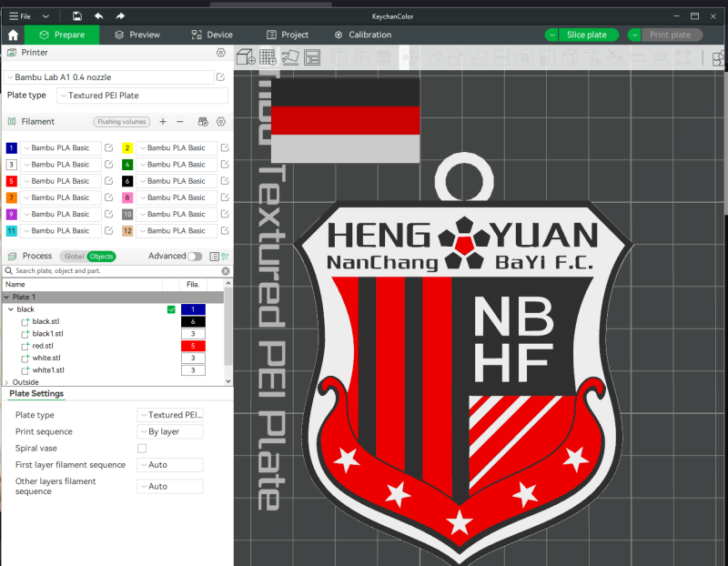Image resolution: width=728 pixels, height=566 pixels.
Task: Click edit preset icon beside printer name
Action: [x=220, y=77]
